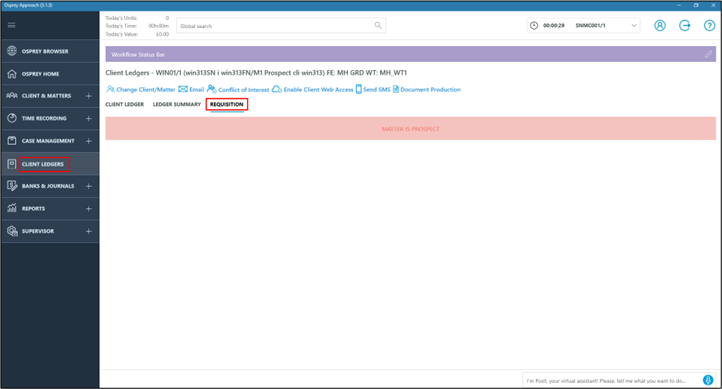Click the Conflict of Interest people icon
Viewport: 722px width, 389px height.
211,89
